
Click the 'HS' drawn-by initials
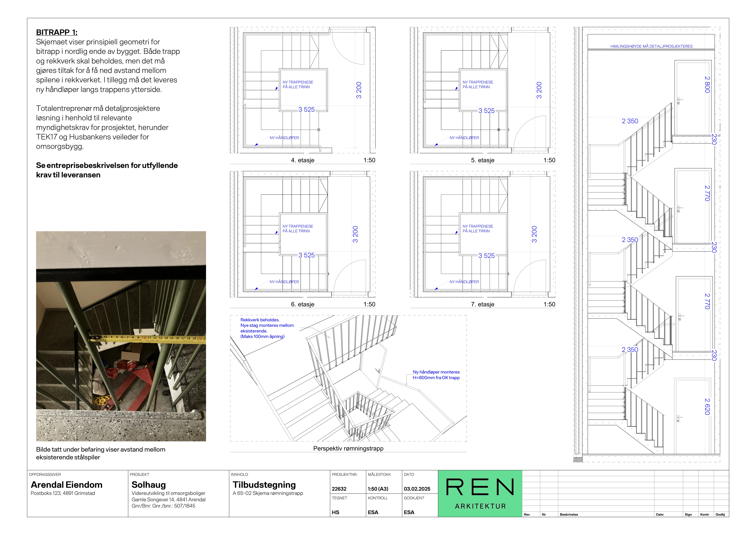coord(336,512)
